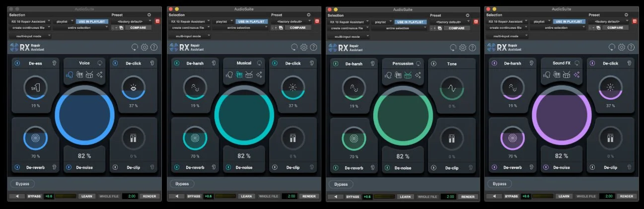This screenshot has width=644, height=209.
Task: Toggle De-reverb power in the Musical window
Action: tap(176, 167)
